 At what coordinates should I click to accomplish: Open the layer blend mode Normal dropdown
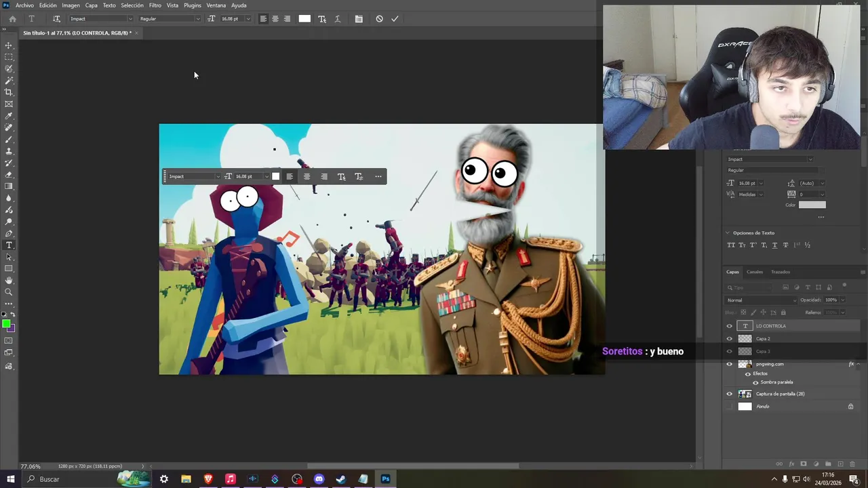pyautogui.click(x=762, y=300)
